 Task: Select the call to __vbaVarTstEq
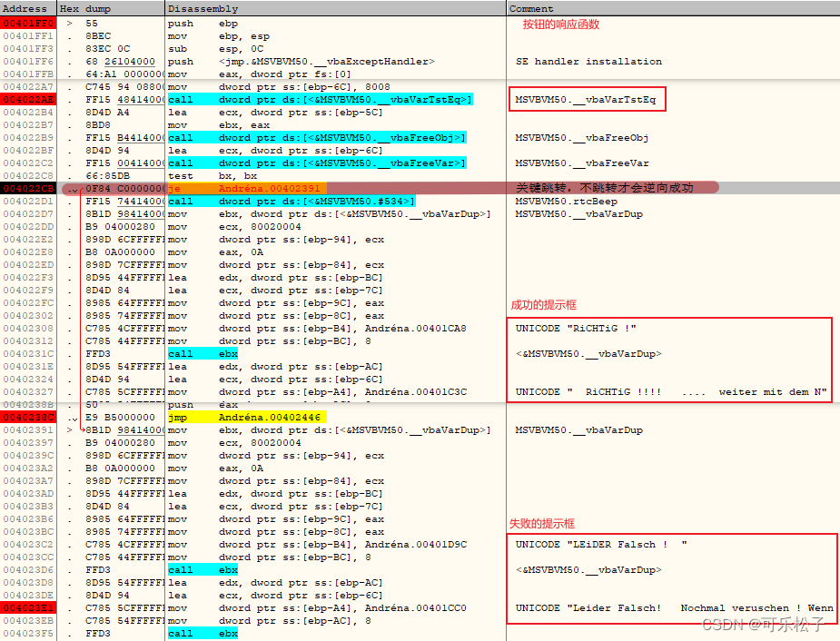tap(318, 99)
